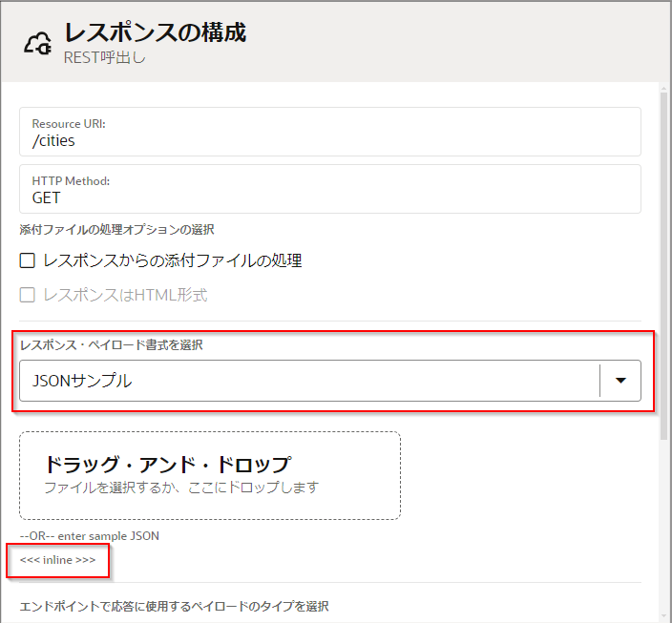Screen dimensions: 672x623
Task: Click the 添付ファイルの処理オプションの選択 section label
Action: click(116, 229)
